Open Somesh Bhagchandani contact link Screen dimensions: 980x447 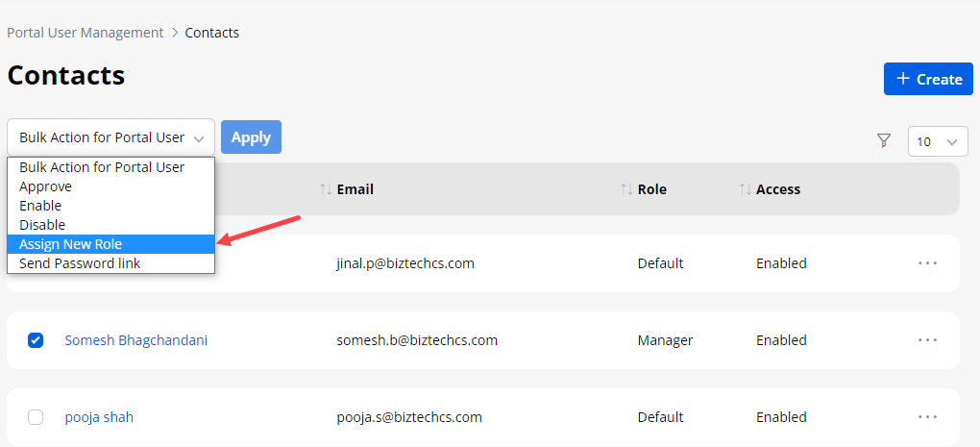pyautogui.click(x=135, y=339)
